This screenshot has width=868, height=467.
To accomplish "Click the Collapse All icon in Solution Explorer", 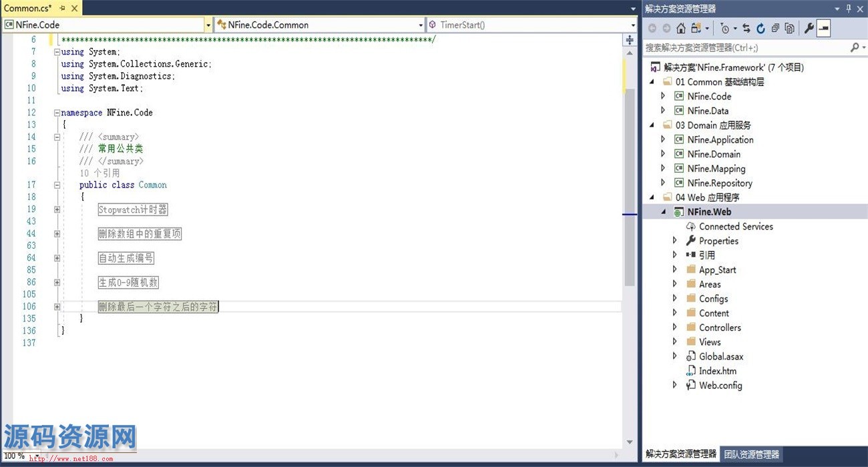I will 775,29.
